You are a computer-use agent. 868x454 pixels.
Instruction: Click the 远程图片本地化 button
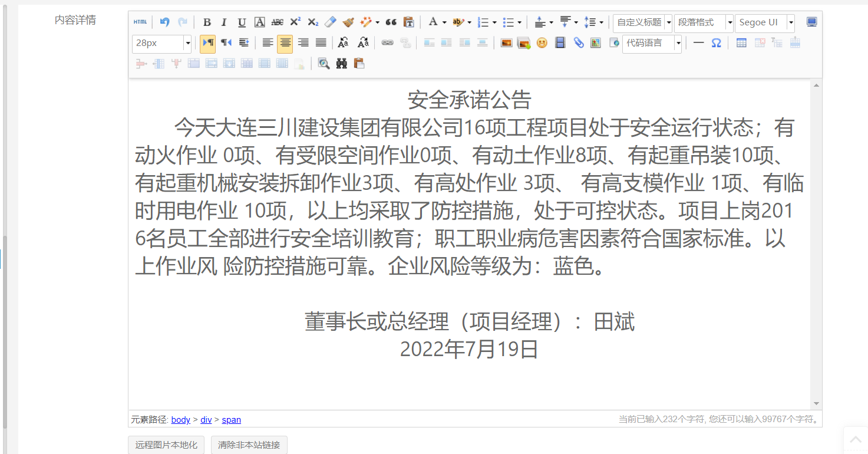click(166, 445)
